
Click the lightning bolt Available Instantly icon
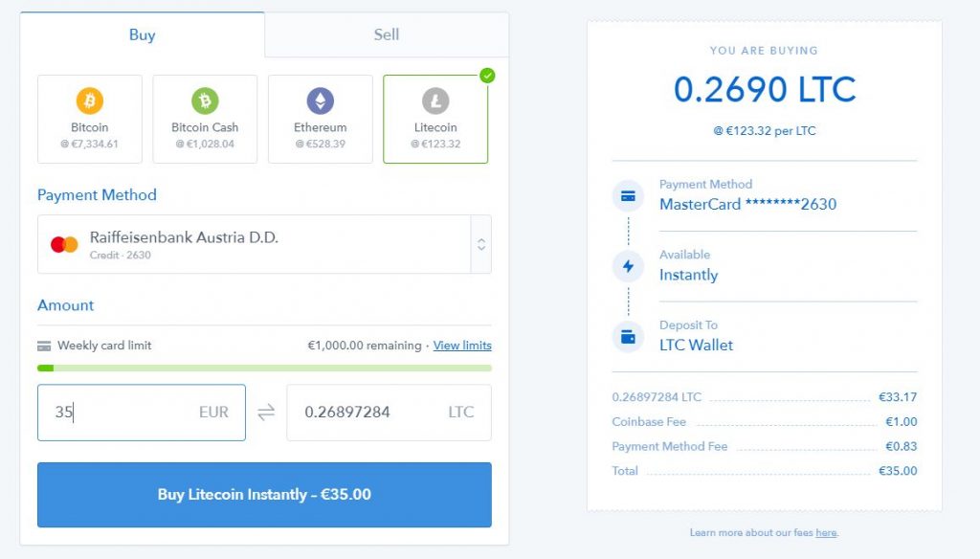click(x=628, y=266)
